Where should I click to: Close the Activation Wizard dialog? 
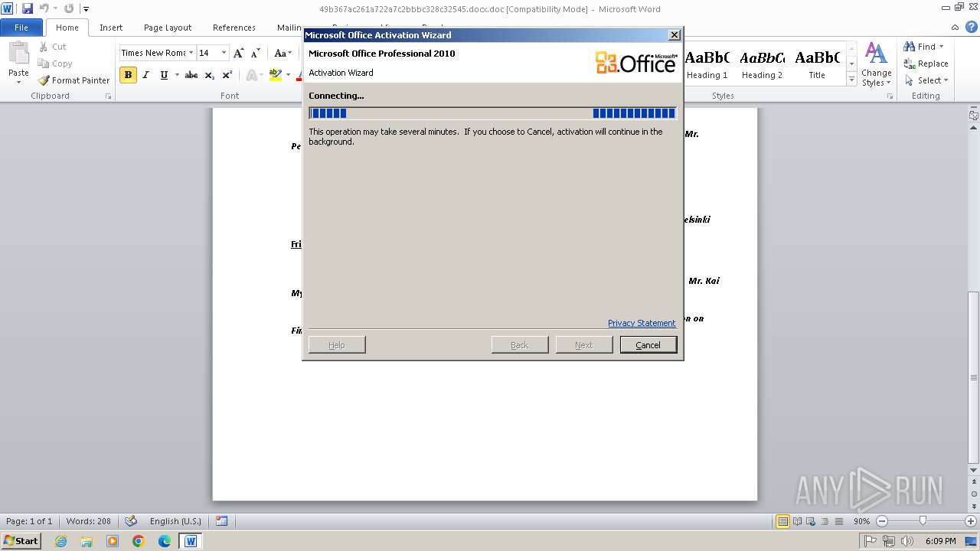(x=674, y=35)
